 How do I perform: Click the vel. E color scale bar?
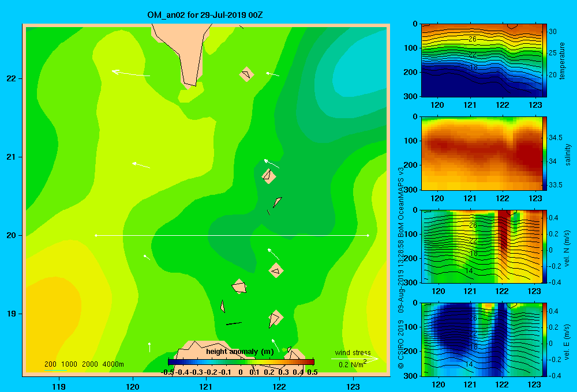point(545,340)
